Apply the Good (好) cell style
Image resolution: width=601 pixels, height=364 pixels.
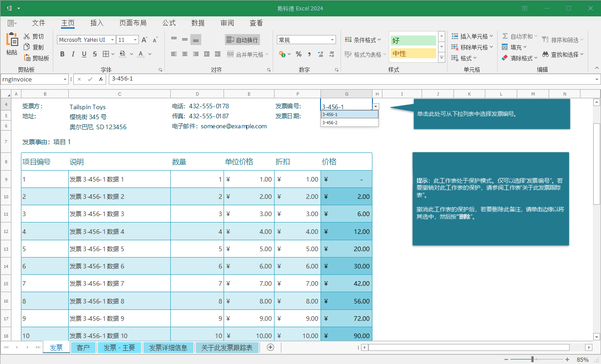[413, 40]
